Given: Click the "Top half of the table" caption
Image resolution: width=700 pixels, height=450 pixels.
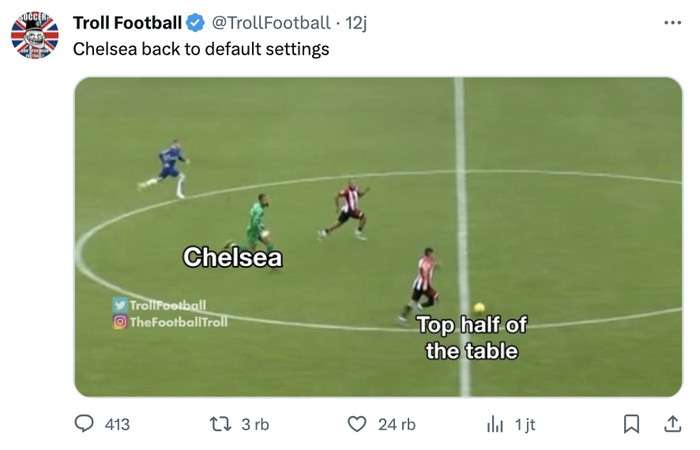Looking at the screenshot, I should click(471, 337).
